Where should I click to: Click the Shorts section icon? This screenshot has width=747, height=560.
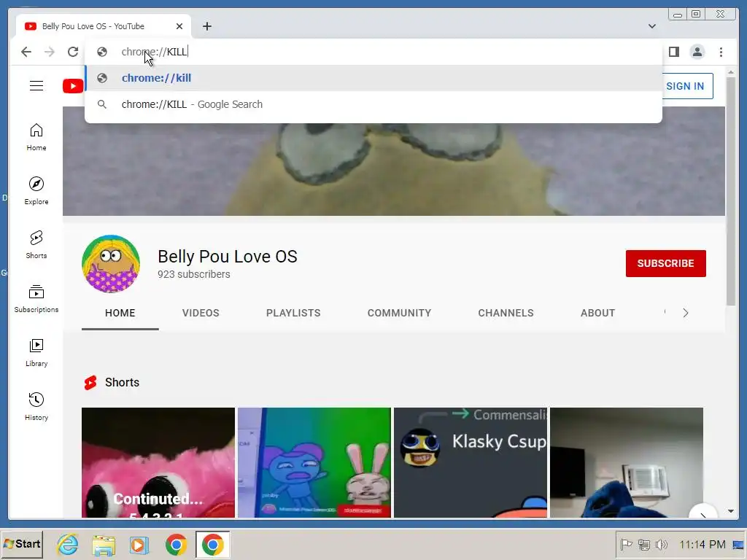click(90, 382)
